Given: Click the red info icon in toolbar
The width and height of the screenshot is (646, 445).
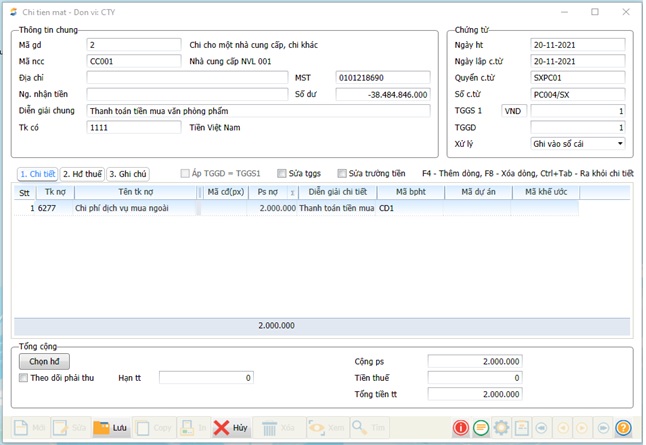Looking at the screenshot, I should tap(461, 427).
